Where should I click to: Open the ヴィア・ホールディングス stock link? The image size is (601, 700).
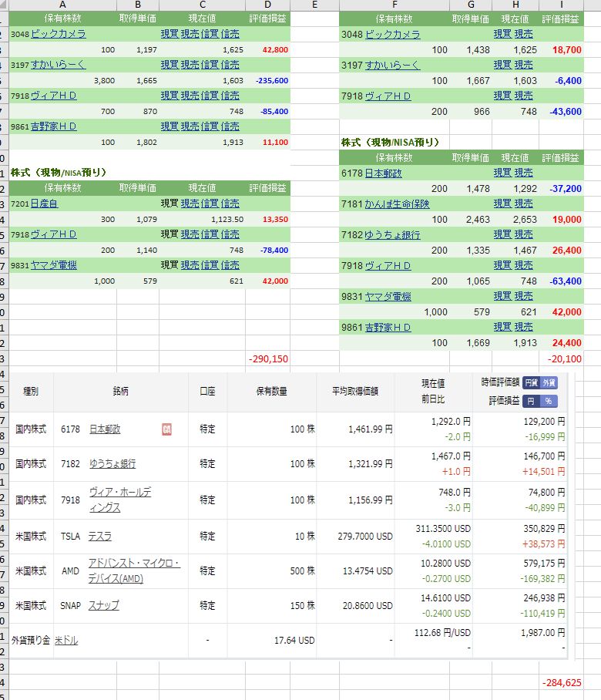(x=119, y=499)
